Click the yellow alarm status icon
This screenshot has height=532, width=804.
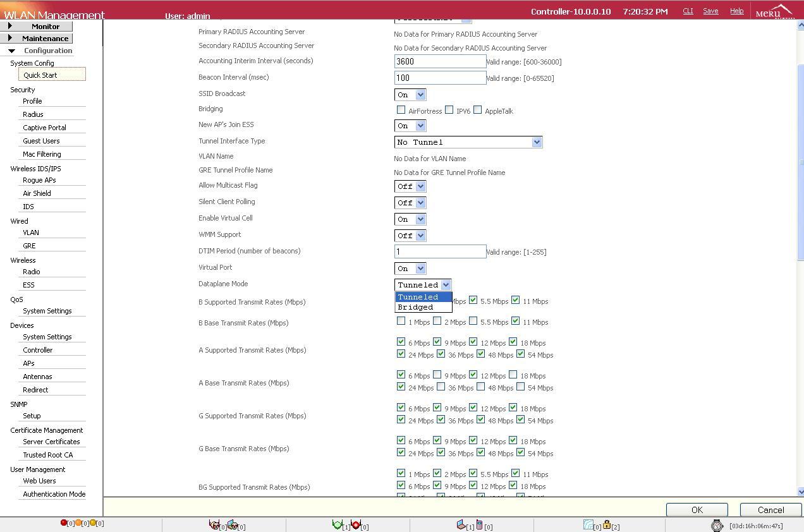click(93, 523)
